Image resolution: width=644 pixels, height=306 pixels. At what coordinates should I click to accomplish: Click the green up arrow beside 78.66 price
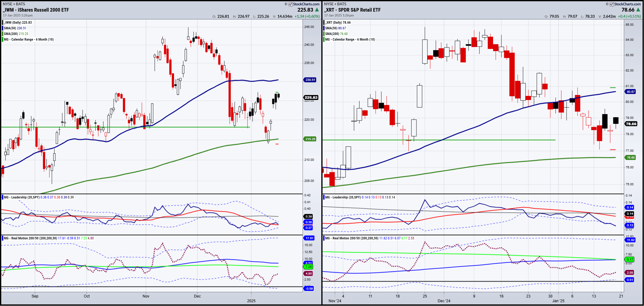(638, 10)
